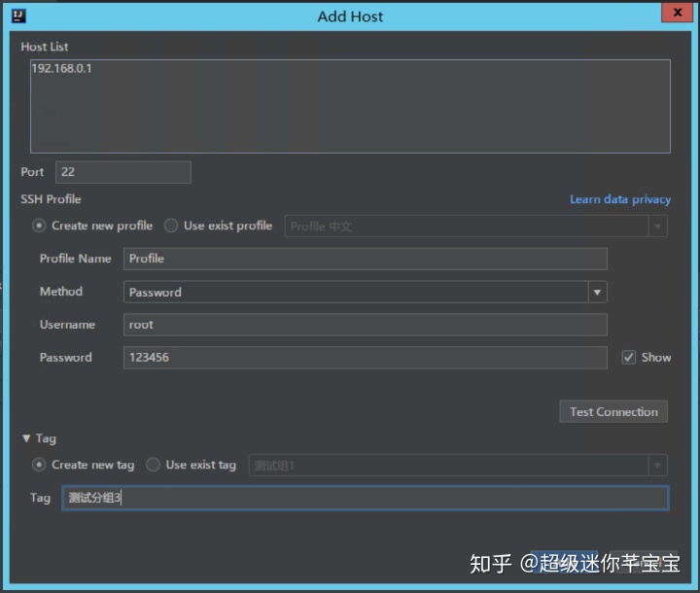
Task: Click inside the Host List text area
Action: [350, 106]
